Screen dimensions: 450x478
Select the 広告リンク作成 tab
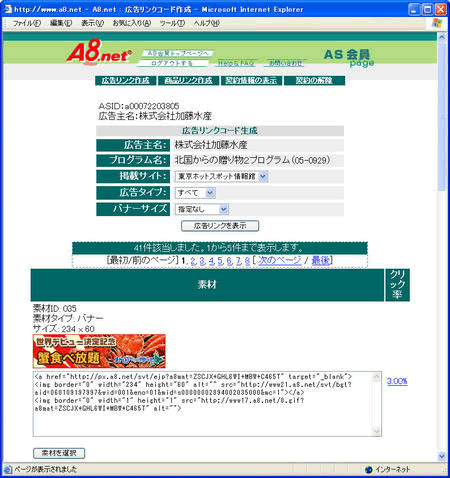tap(125, 81)
